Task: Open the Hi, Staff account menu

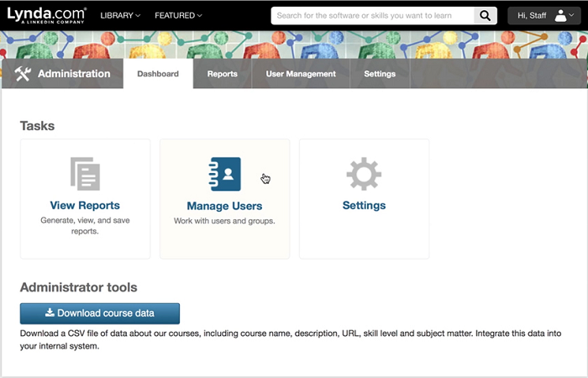Action: 543,15
